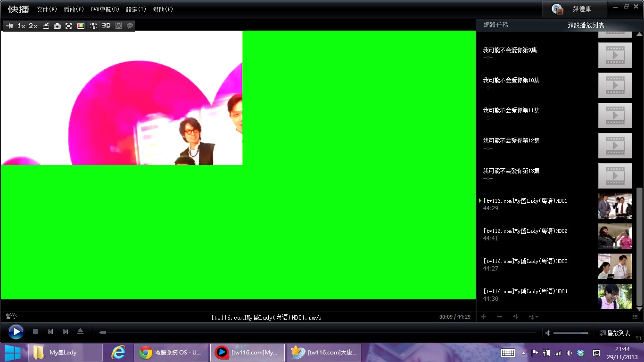Click thumbnail of My盛Lady HD01
This screenshot has width=644, height=362.
(615, 206)
